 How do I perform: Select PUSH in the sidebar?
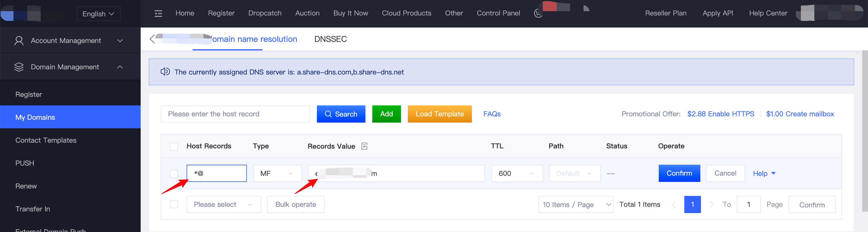click(70, 163)
